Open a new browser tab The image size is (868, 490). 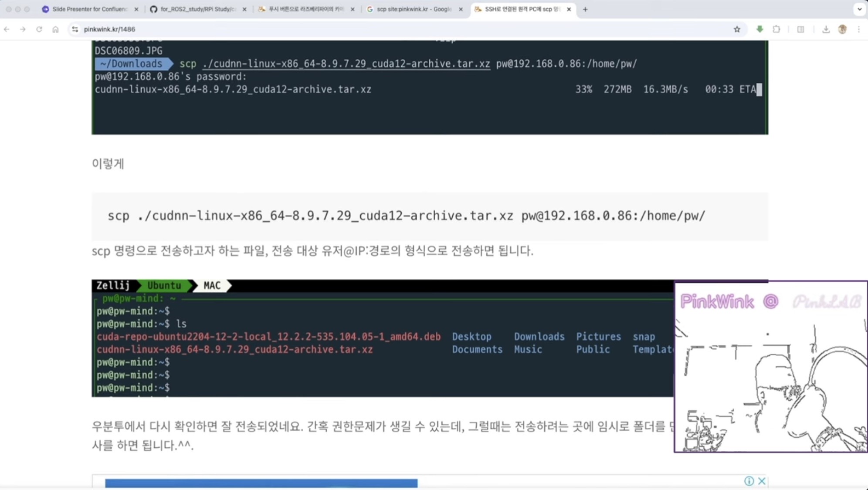coord(585,9)
